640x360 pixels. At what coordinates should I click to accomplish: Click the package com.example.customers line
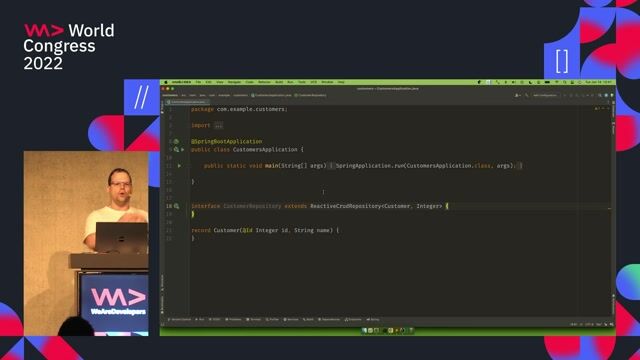[x=239, y=109]
